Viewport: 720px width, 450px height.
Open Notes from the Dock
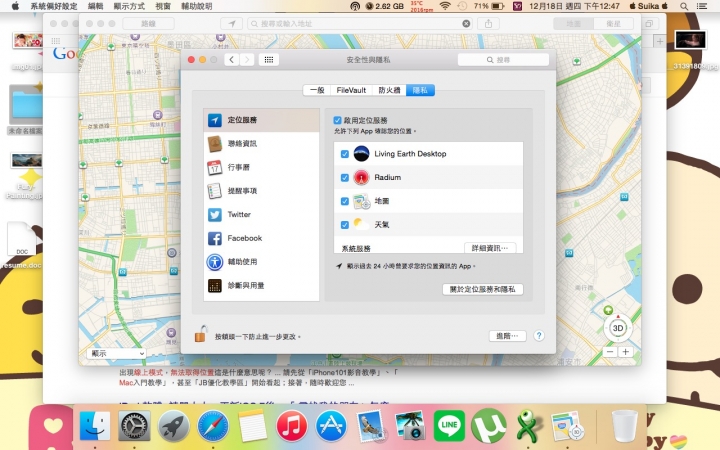point(253,426)
